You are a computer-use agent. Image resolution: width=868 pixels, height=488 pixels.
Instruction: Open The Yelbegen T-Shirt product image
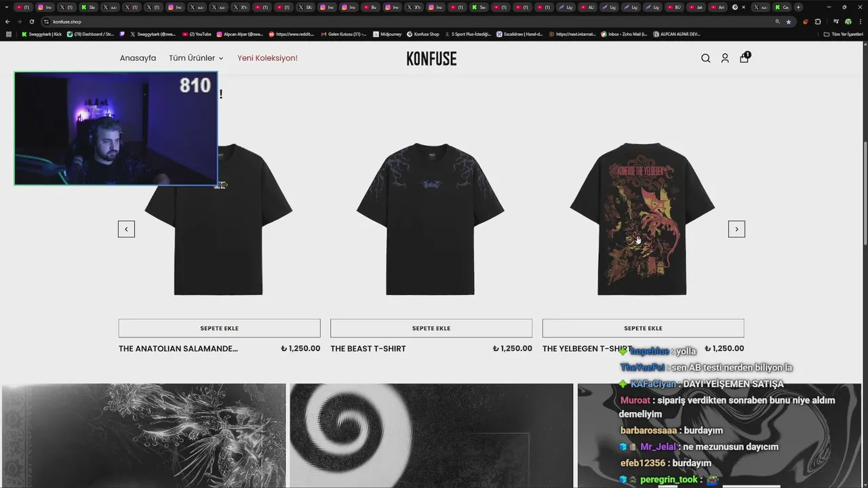point(643,219)
